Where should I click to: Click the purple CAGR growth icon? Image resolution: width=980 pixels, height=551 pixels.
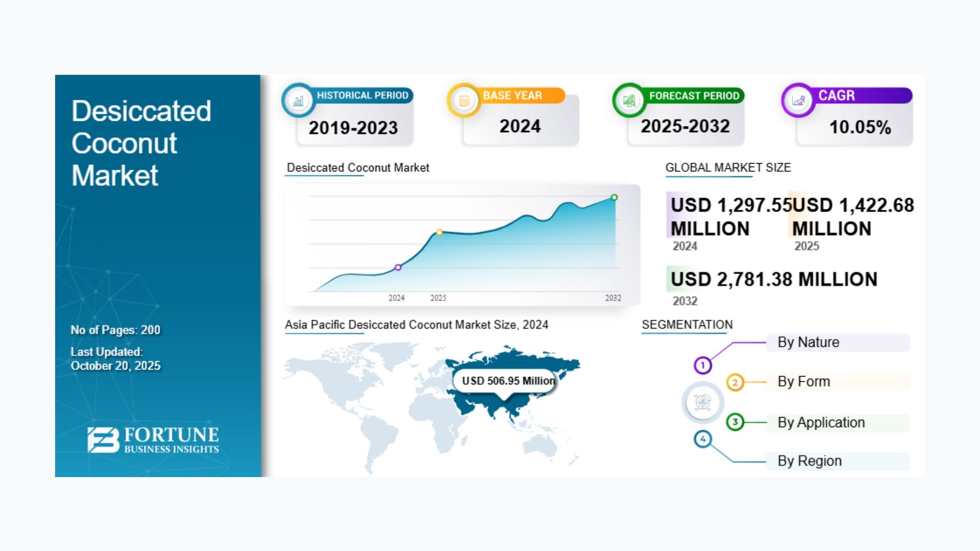point(798,101)
